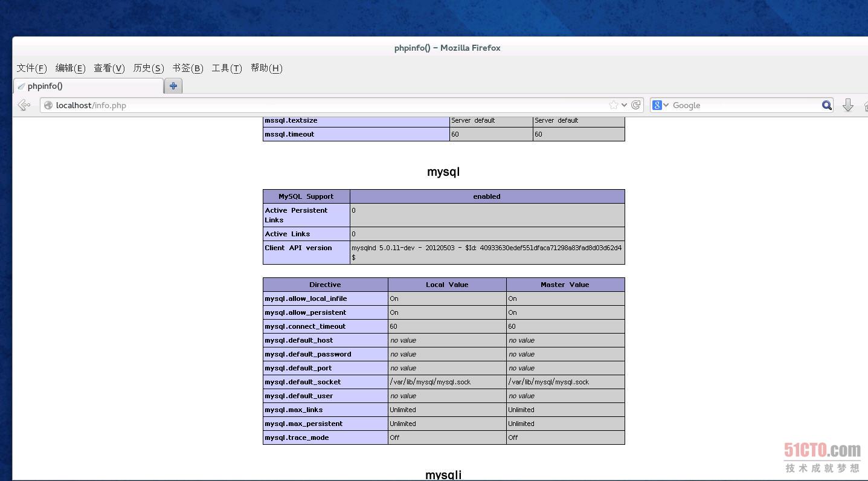
Task: Bookmark page with star icon
Action: pos(614,105)
